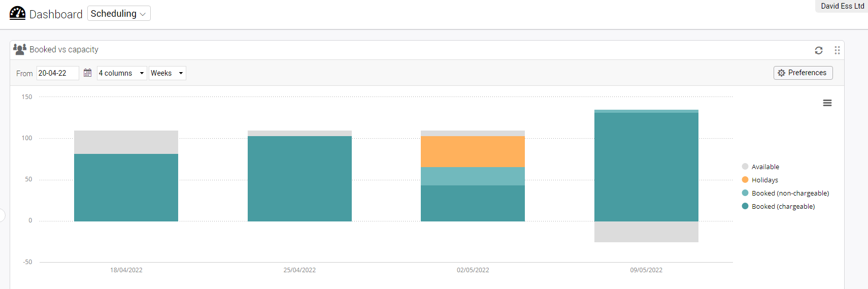The height and width of the screenshot is (289, 868).
Task: Open the chart hamburger context menu
Action: 827,103
